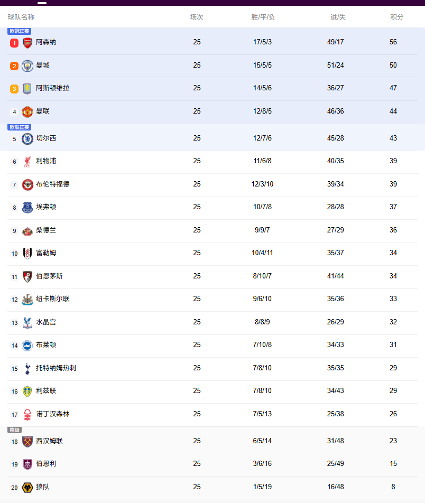Select the Tottenham Hotspur crest icon

click(x=27, y=368)
